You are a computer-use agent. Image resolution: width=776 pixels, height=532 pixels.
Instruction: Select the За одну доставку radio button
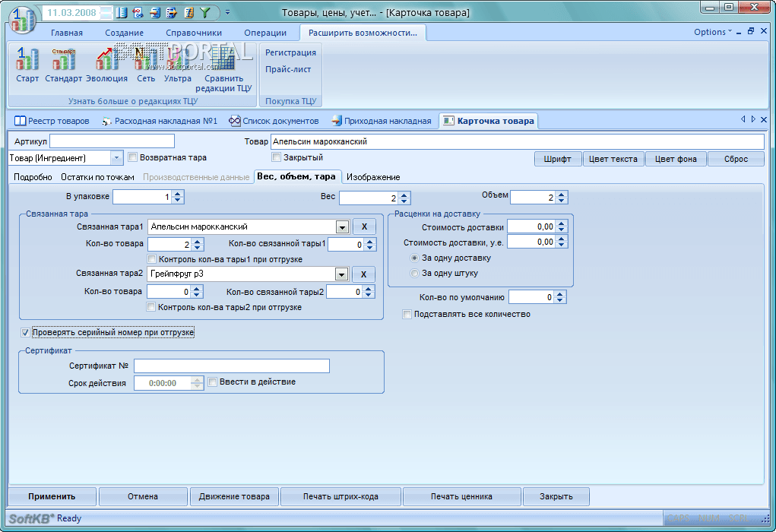tap(414, 258)
